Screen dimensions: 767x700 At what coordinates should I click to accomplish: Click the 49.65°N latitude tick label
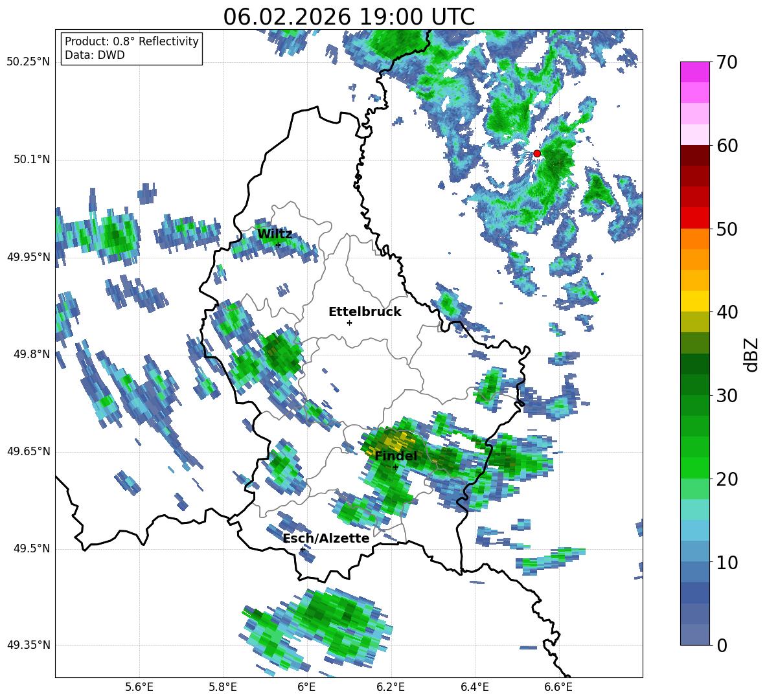(x=29, y=451)
